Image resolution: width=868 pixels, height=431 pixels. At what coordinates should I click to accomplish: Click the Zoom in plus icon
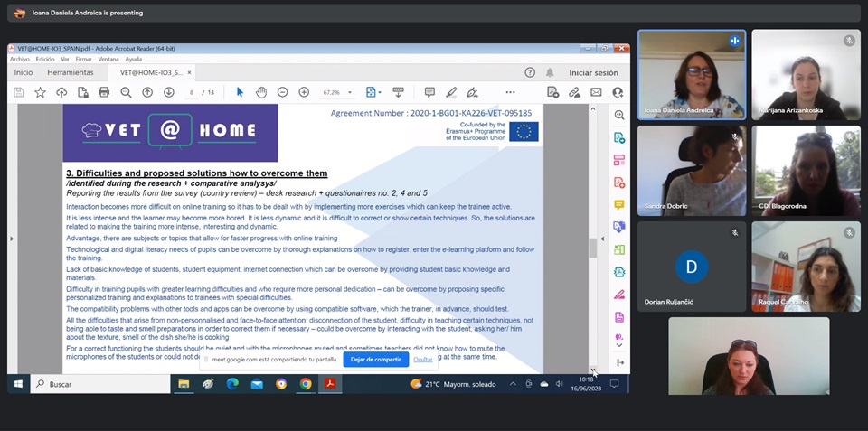tap(304, 92)
